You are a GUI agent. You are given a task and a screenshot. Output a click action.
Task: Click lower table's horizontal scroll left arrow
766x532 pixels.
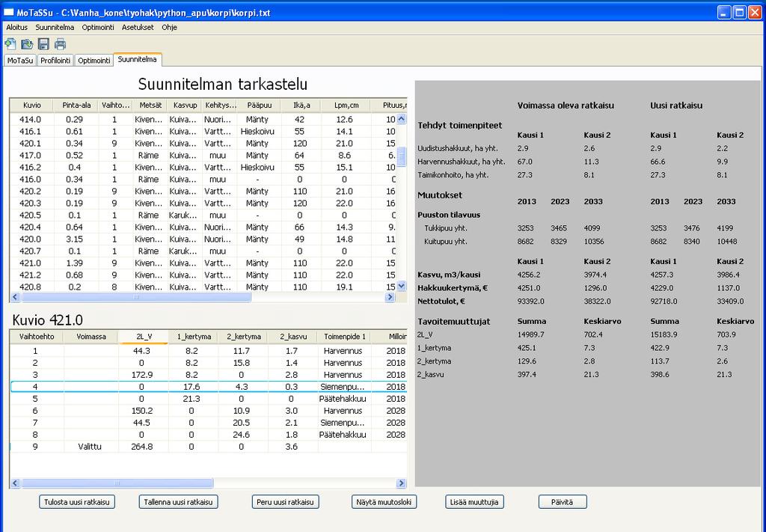coord(15,483)
